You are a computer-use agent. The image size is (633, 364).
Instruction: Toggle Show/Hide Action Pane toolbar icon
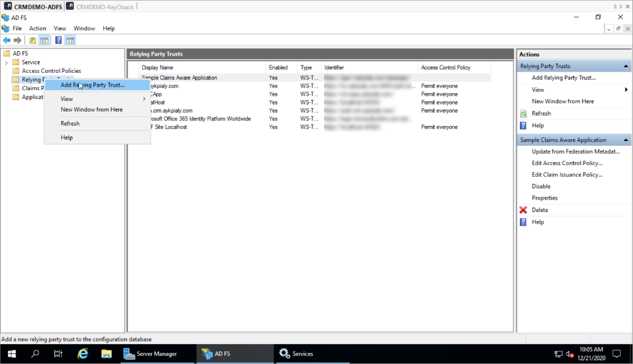70,40
